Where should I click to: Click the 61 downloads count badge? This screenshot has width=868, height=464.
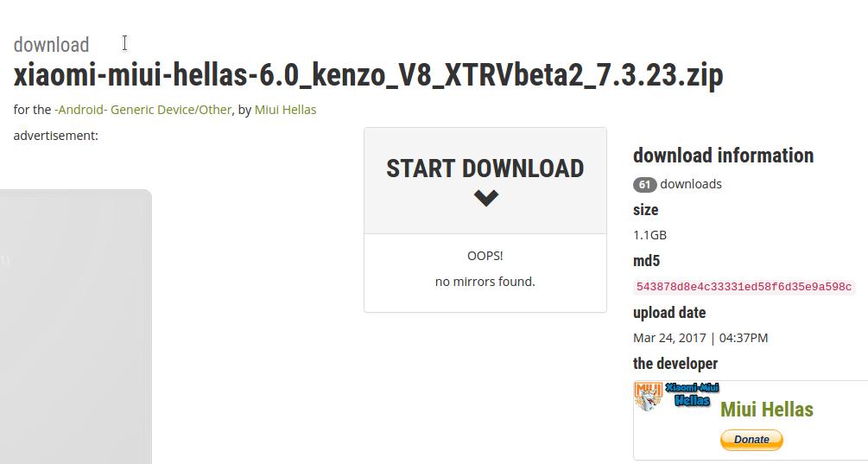(644, 184)
